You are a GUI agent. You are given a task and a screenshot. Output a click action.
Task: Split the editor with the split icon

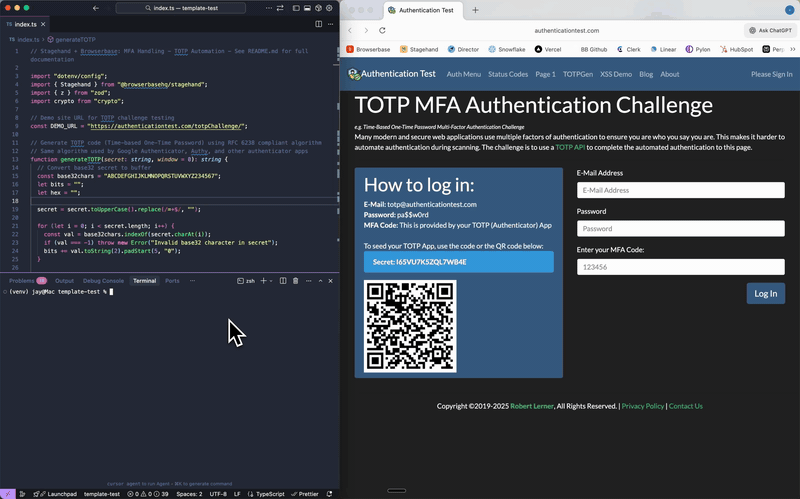319,24
